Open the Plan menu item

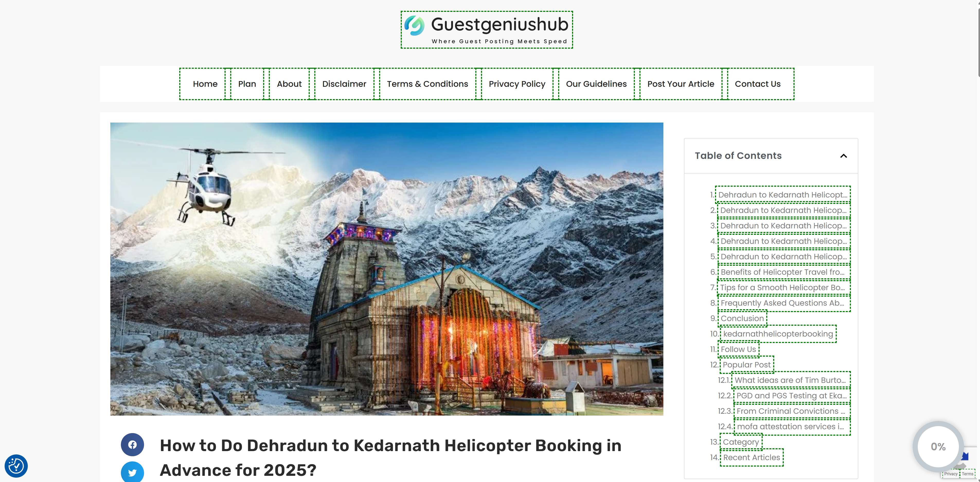tap(247, 84)
